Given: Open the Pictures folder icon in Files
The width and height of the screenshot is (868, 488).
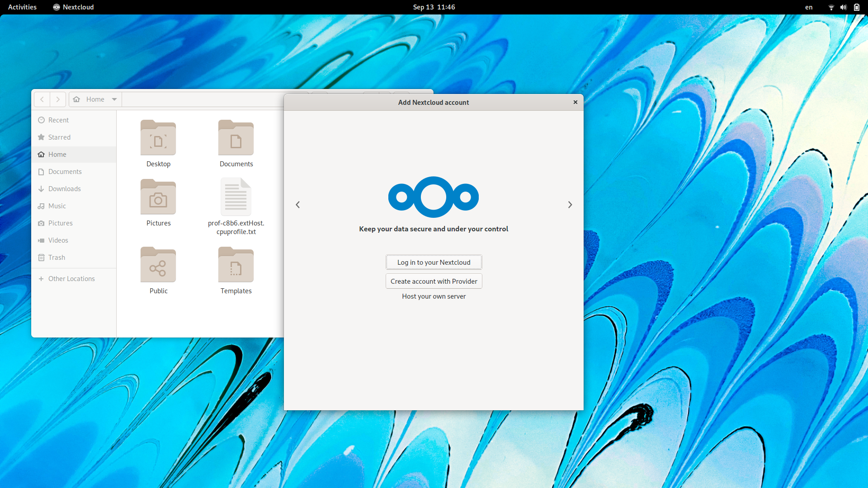Looking at the screenshot, I should [x=158, y=202].
